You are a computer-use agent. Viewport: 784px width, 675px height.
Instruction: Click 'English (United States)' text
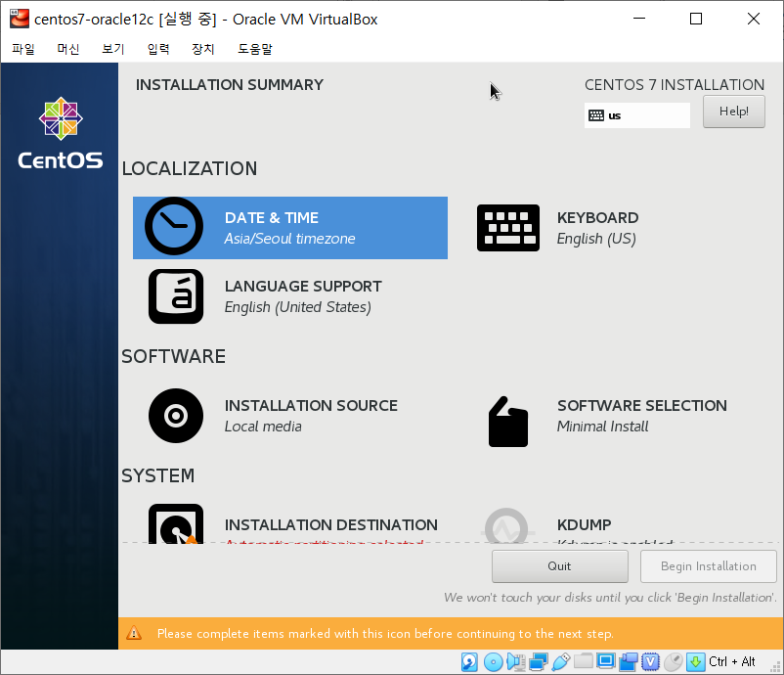[x=298, y=307]
